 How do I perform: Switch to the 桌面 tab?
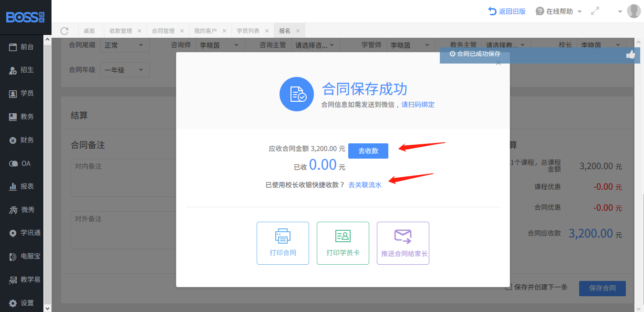click(x=89, y=31)
